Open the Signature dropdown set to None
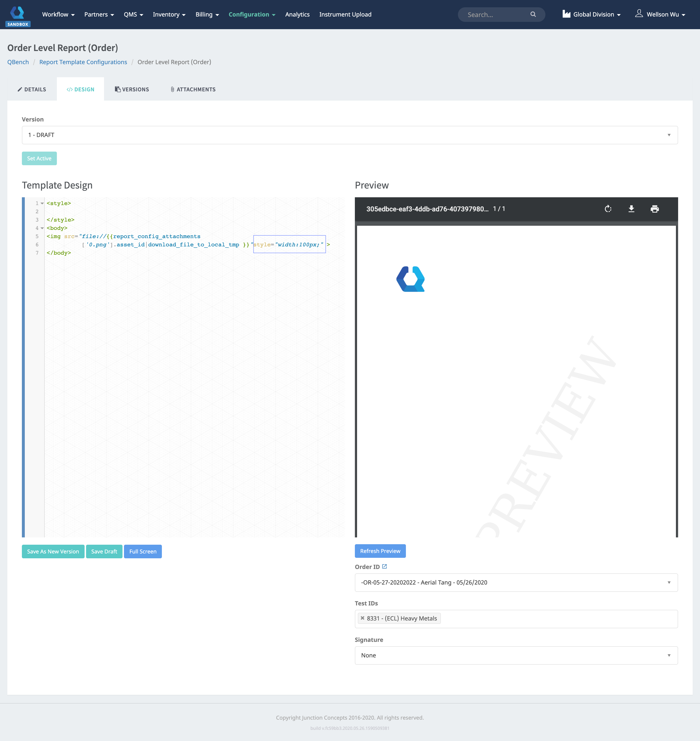This screenshot has height=741, width=700. [x=516, y=655]
